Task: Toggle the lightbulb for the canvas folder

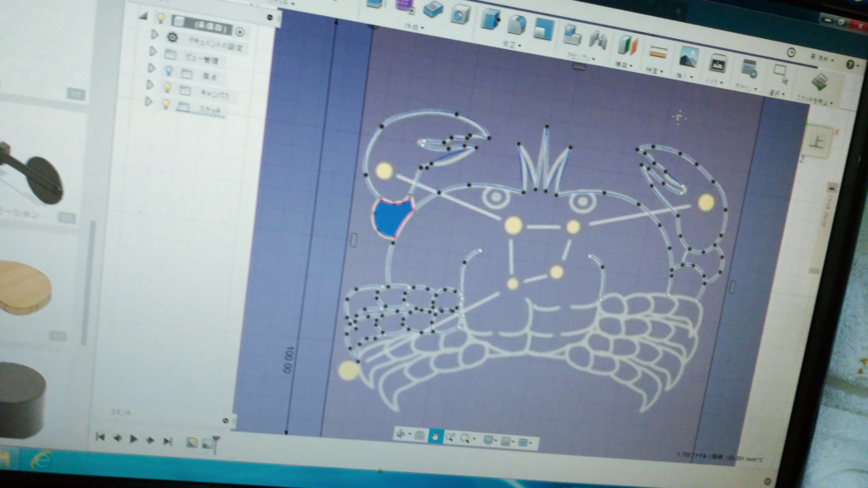Action: click(x=167, y=87)
